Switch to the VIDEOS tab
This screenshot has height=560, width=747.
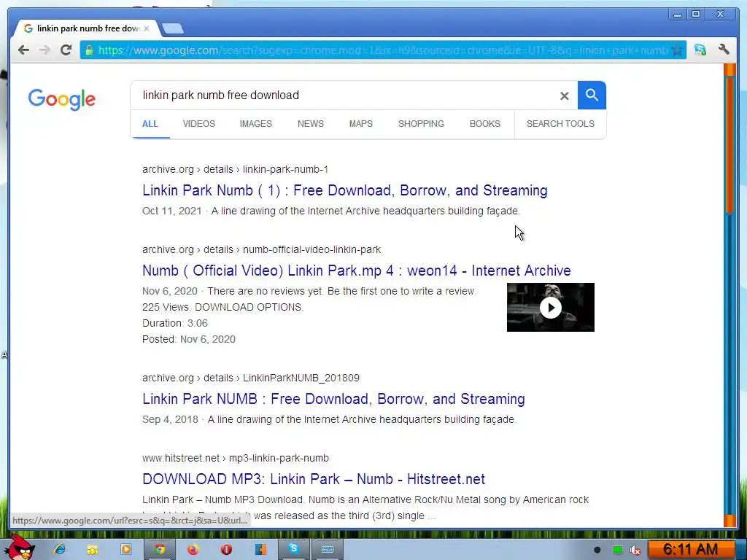pos(199,124)
